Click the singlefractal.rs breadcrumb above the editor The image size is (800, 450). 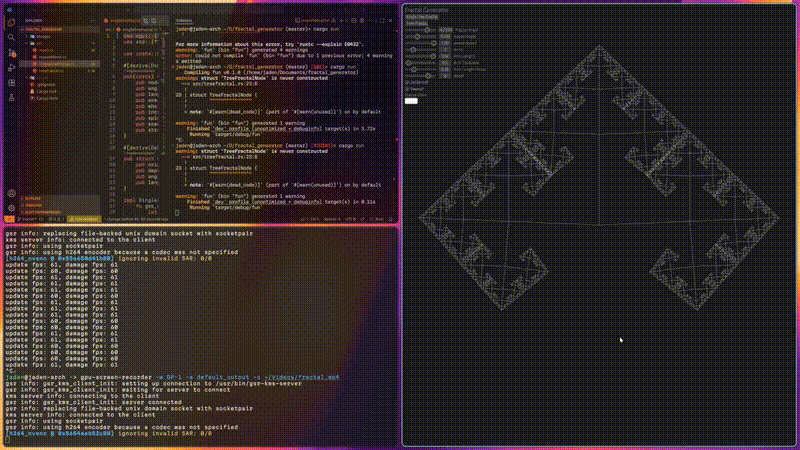(x=139, y=29)
